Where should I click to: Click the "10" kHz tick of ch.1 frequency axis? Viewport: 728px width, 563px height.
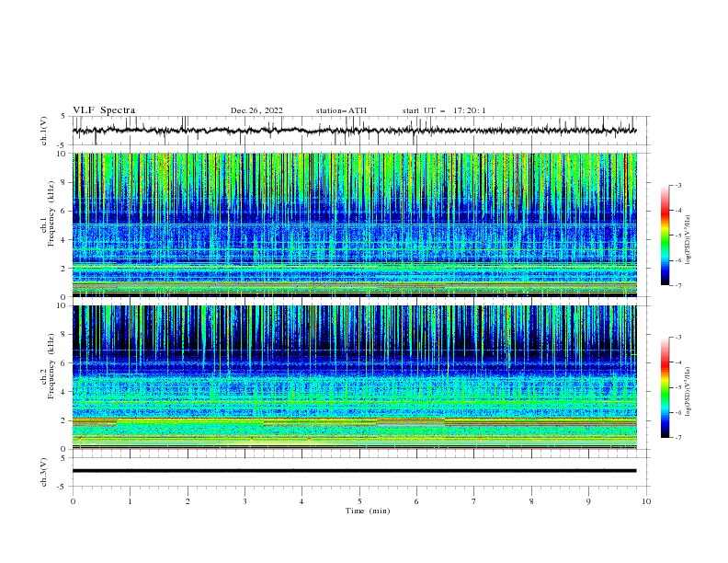click(62, 154)
